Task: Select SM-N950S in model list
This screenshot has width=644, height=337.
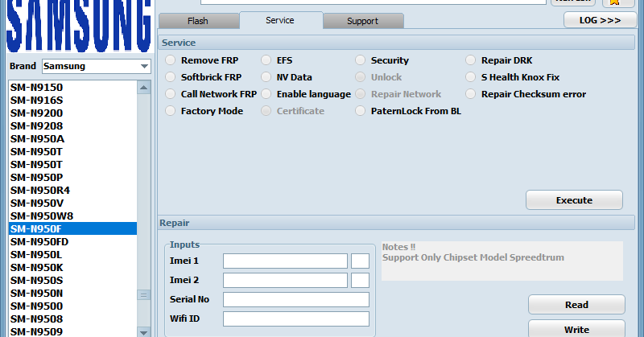Action: (72, 281)
